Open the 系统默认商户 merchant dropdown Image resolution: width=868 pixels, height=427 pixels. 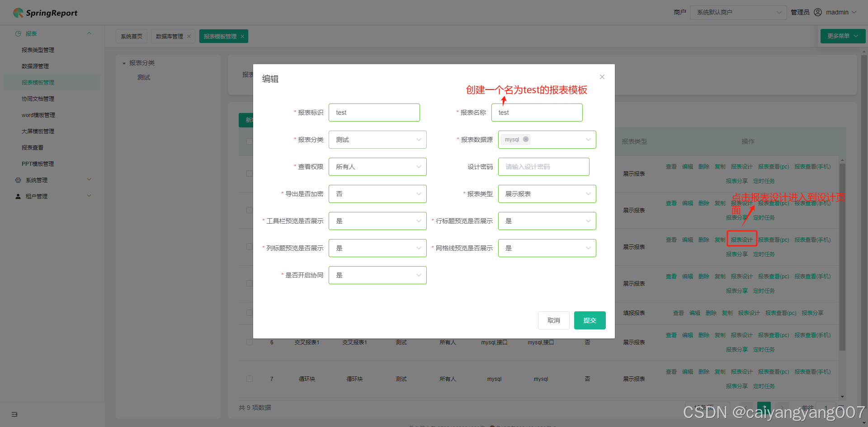coord(737,12)
